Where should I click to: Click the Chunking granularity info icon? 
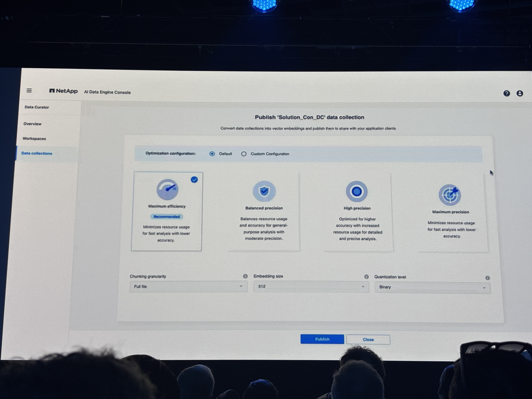click(245, 276)
